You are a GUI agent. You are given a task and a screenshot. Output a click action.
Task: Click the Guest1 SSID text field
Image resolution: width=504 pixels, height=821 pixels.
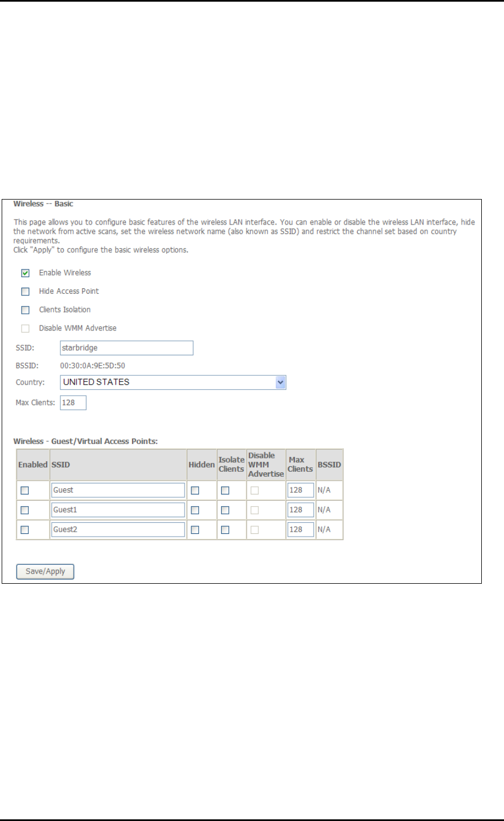[118, 510]
